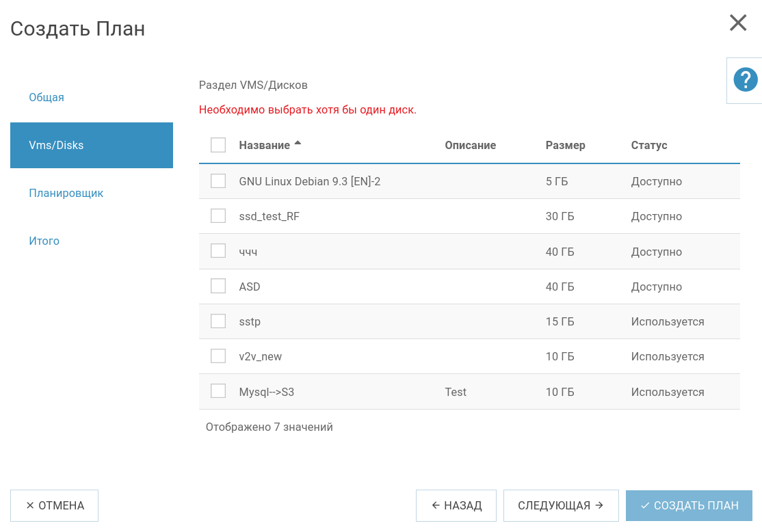Switch to the Общая tab
Screen dimensions: 762x532
click(x=47, y=97)
